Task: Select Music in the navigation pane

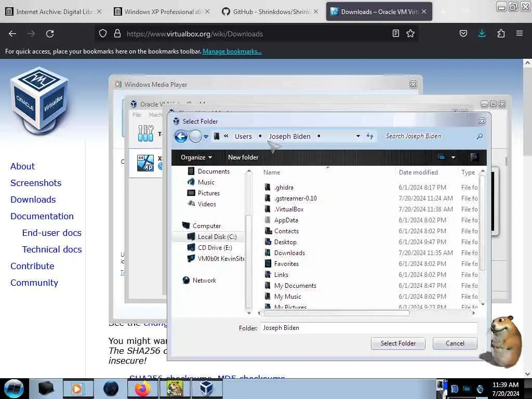Action: (x=206, y=182)
